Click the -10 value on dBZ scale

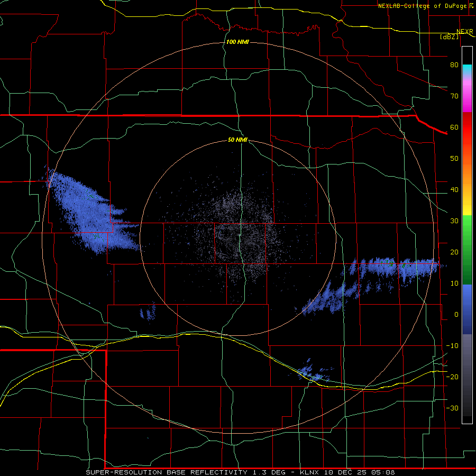(452, 346)
